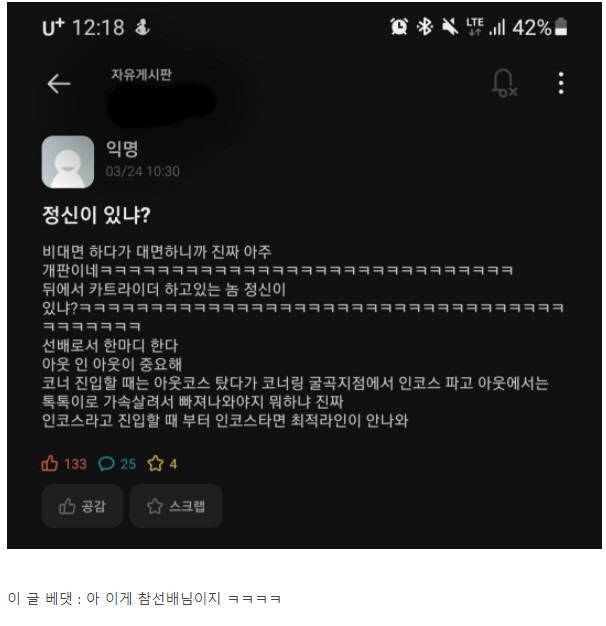The width and height of the screenshot is (606, 626).
Task: Tap the muted sound status icon
Action: (450, 27)
